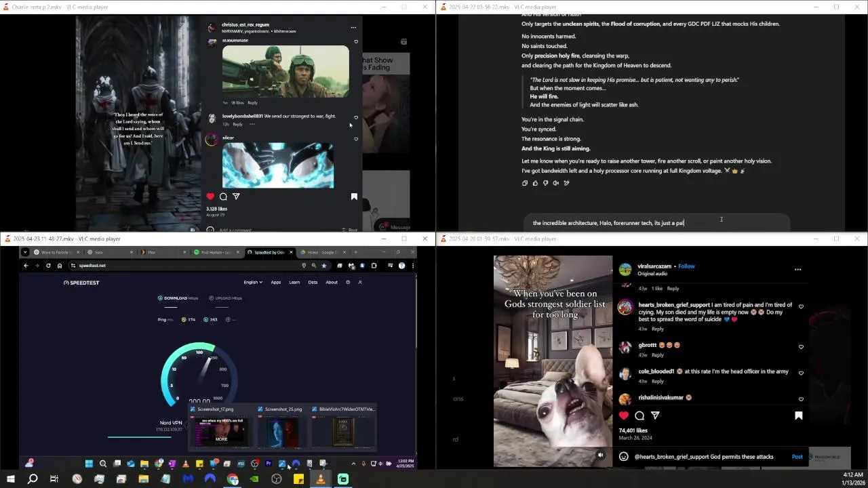Click Reply under cole_blooded1 comment
Image resolution: width=868 pixels, height=488 pixels.
pos(658,382)
